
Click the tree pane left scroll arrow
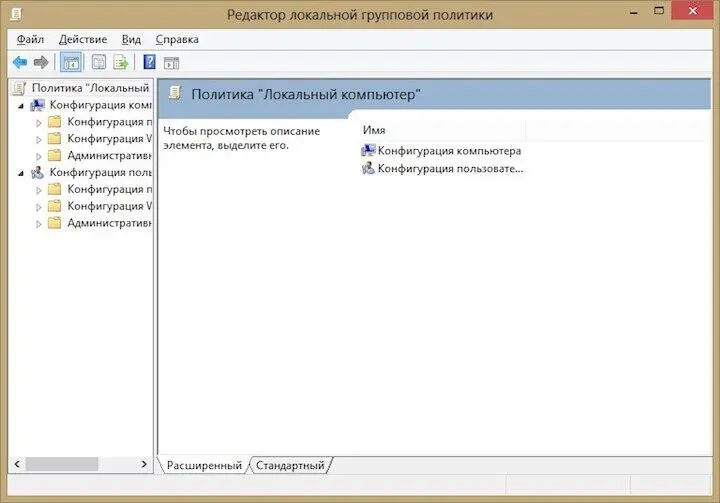point(17,464)
